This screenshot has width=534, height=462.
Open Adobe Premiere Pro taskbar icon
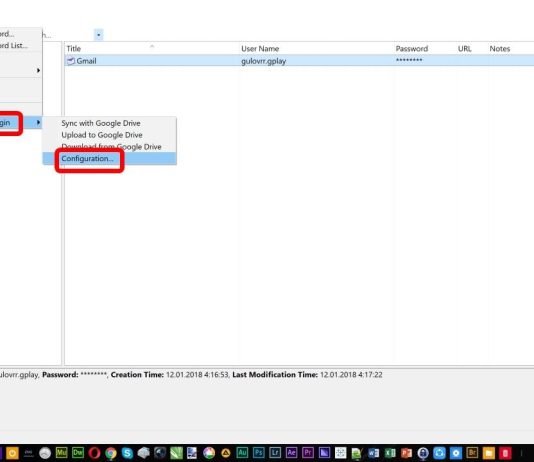click(308, 453)
